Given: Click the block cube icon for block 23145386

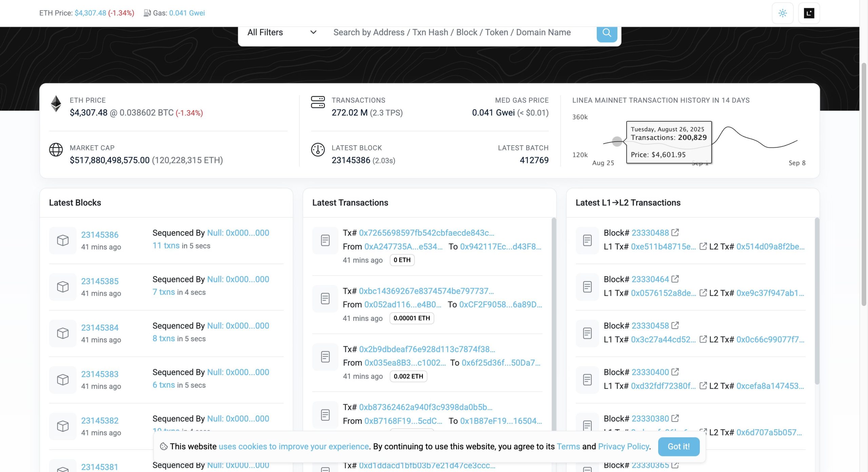Looking at the screenshot, I should 62,241.
